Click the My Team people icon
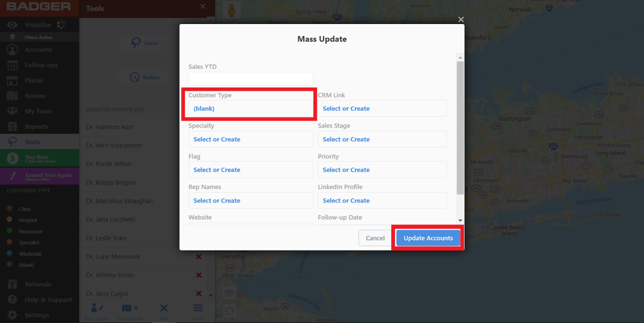 [x=12, y=111]
